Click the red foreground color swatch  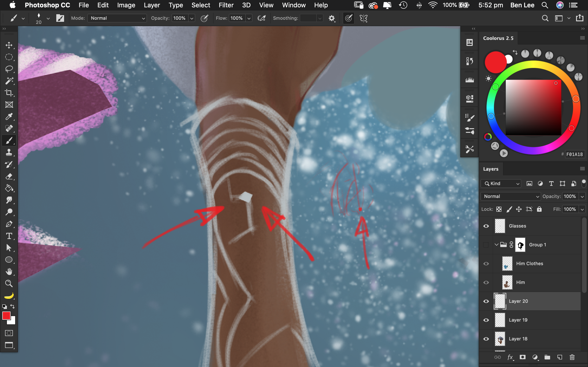[x=6, y=316]
